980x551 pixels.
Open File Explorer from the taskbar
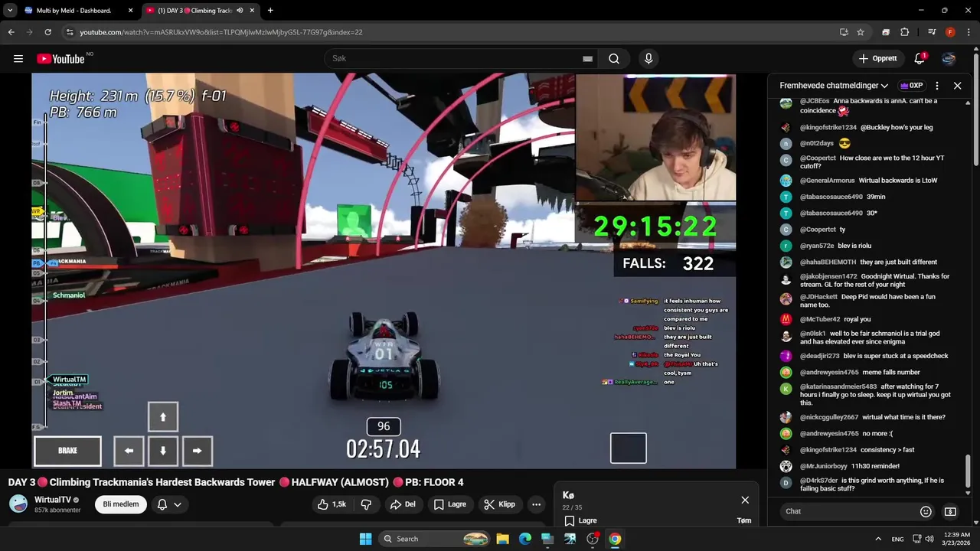pos(502,539)
